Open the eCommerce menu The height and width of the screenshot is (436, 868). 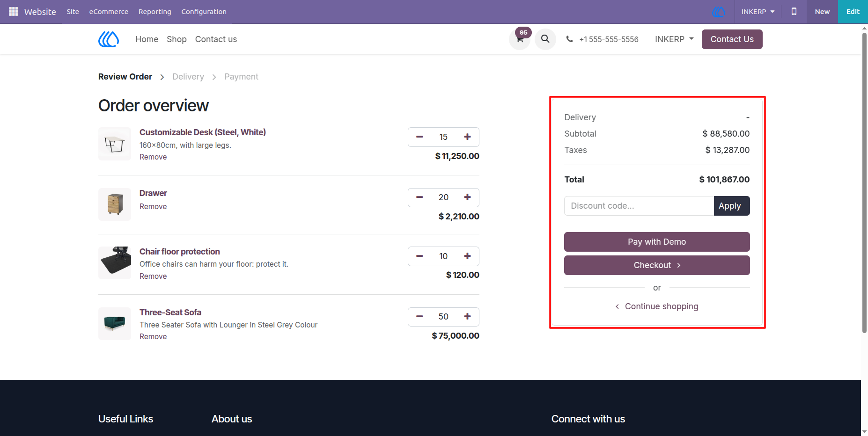click(109, 12)
